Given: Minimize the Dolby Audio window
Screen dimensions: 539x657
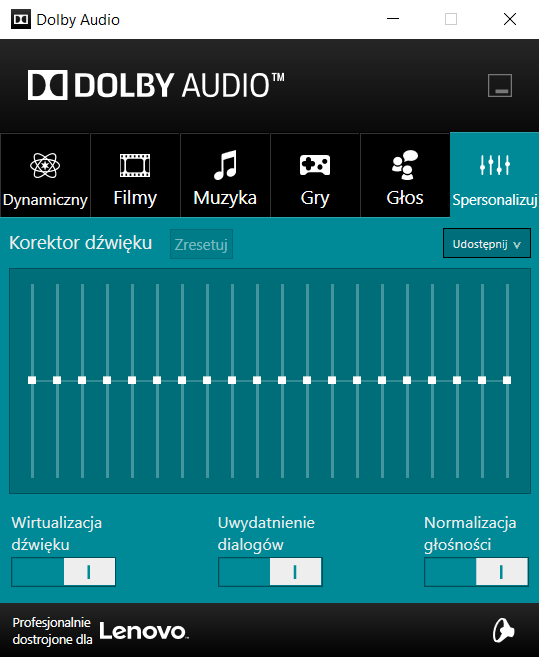Looking at the screenshot, I should pos(393,19).
